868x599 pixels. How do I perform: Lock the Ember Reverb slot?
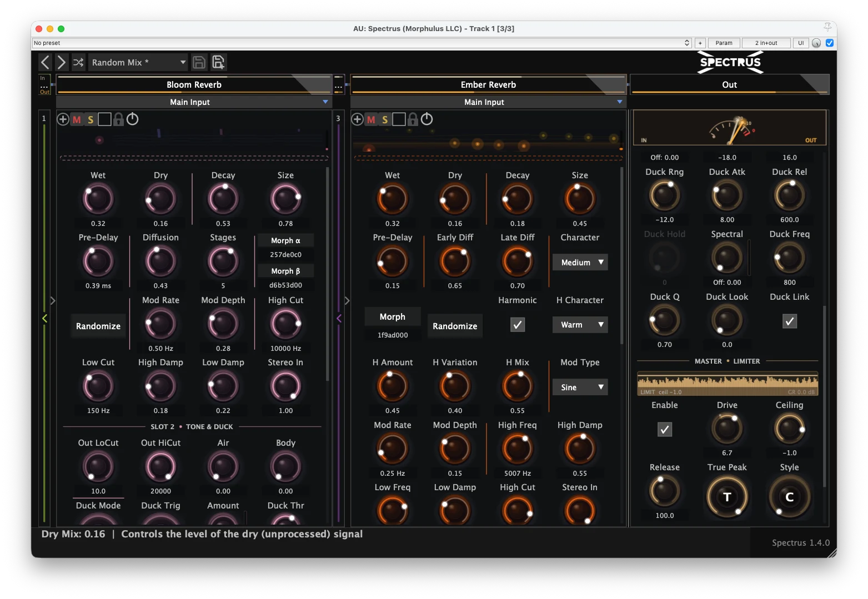point(413,119)
